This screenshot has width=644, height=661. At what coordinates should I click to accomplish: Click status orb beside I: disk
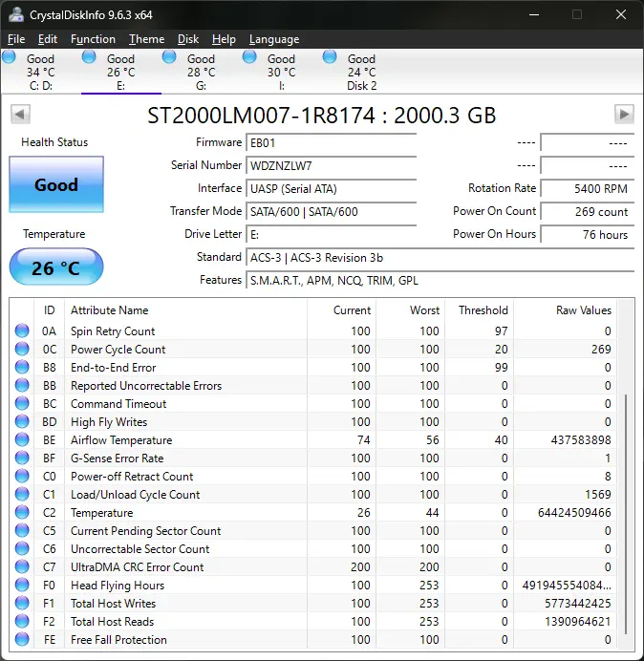click(249, 56)
